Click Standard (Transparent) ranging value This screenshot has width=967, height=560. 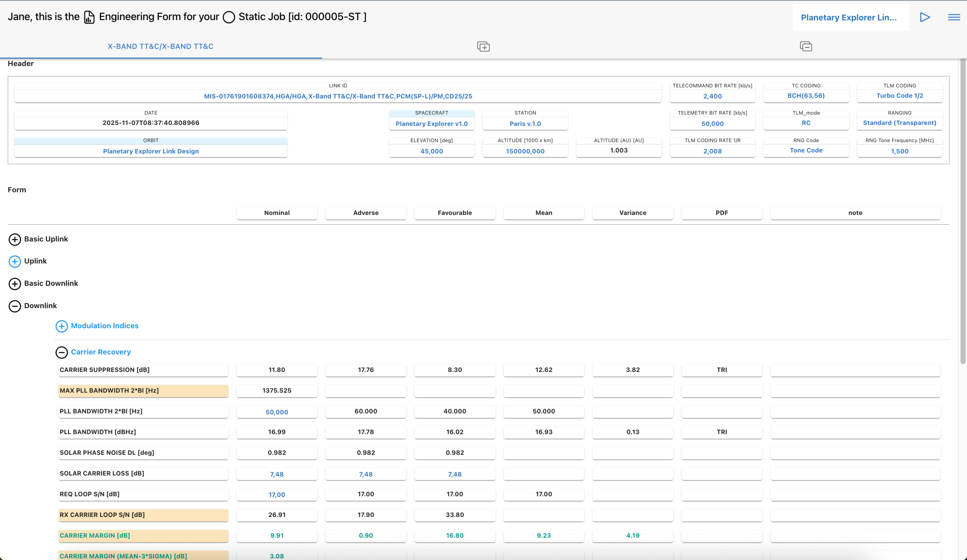pos(899,123)
